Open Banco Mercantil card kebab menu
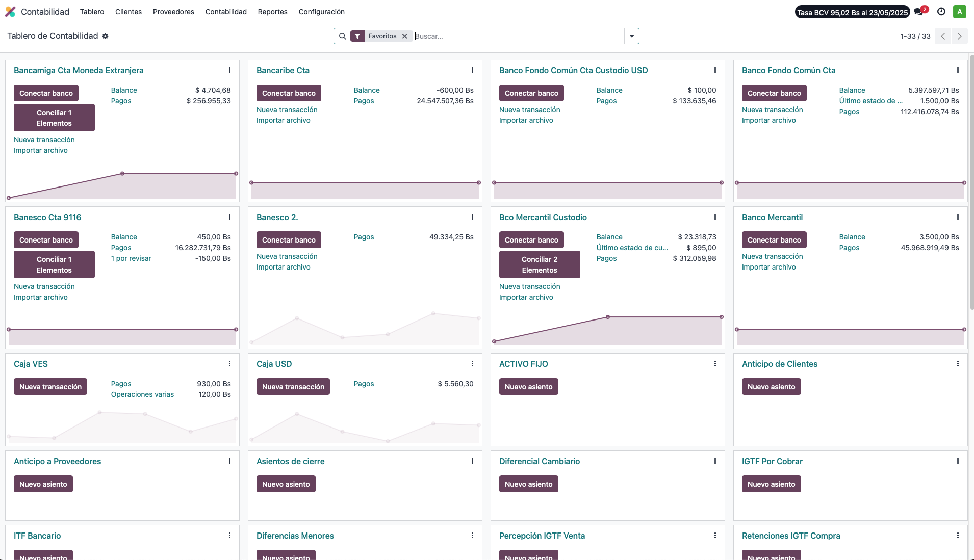The height and width of the screenshot is (560, 974). click(x=958, y=217)
